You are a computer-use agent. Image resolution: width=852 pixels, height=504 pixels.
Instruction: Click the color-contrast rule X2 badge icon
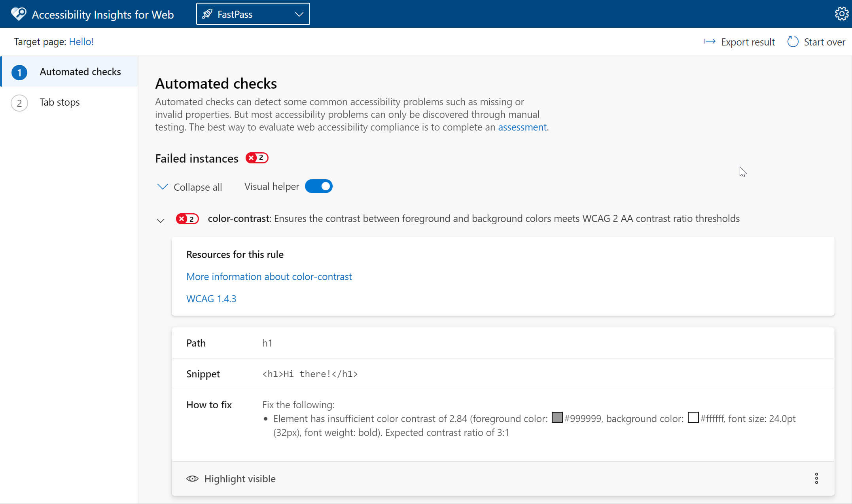[x=187, y=218]
